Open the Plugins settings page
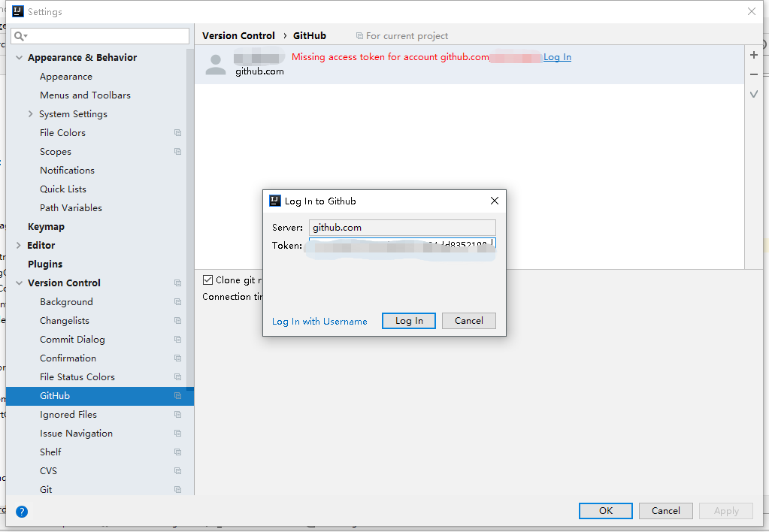The width and height of the screenshot is (769, 532). [45, 264]
